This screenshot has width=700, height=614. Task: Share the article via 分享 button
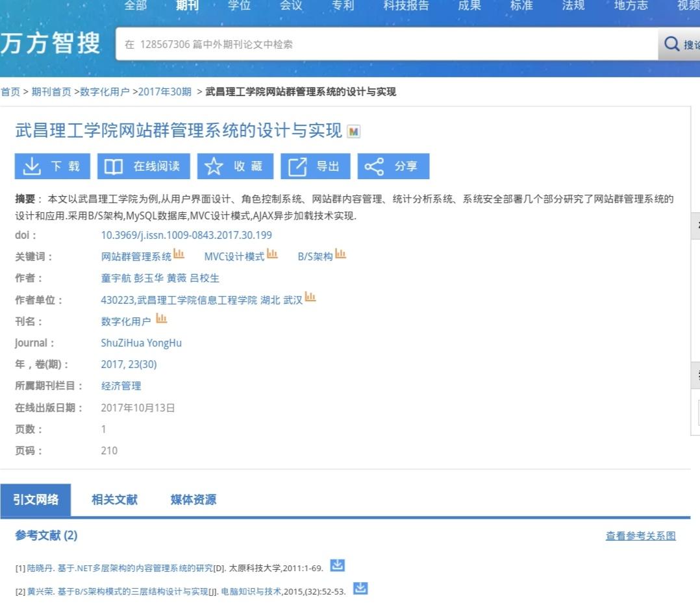coord(393,166)
